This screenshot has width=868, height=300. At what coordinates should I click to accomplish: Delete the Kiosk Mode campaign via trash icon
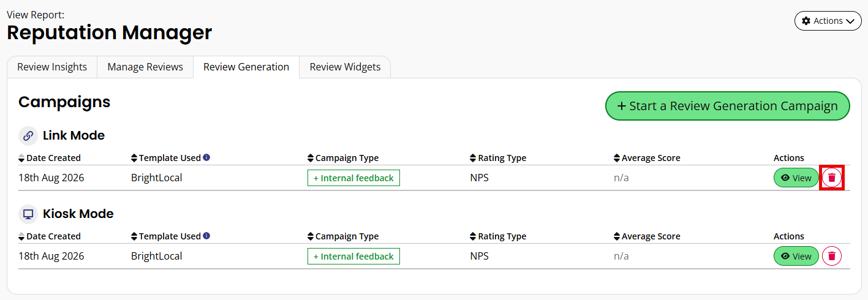click(832, 257)
